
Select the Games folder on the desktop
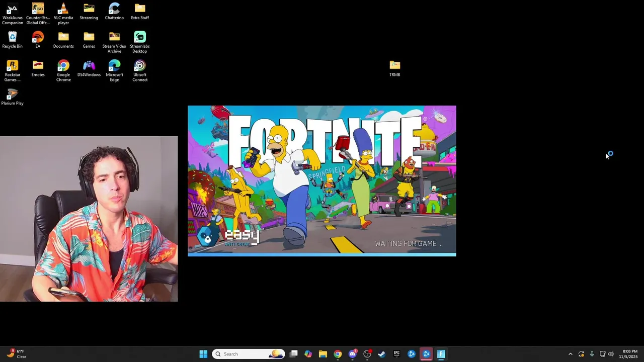89,40
